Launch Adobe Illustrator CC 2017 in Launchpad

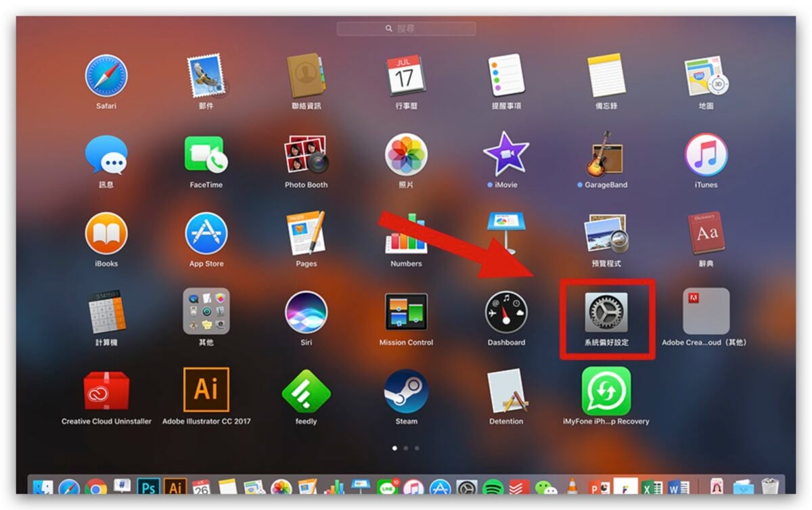206,390
